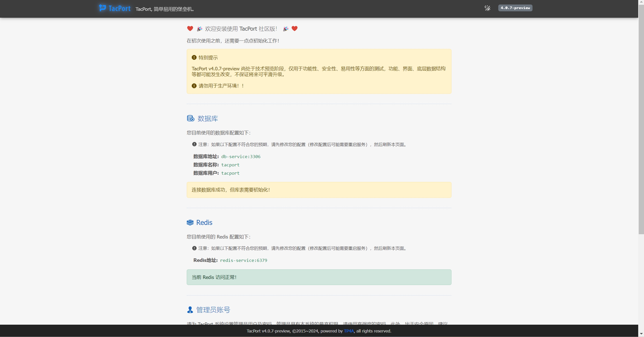This screenshot has height=337, width=644.
Task: Click the vertical page scrollbar thumb
Action: [x=641, y=119]
